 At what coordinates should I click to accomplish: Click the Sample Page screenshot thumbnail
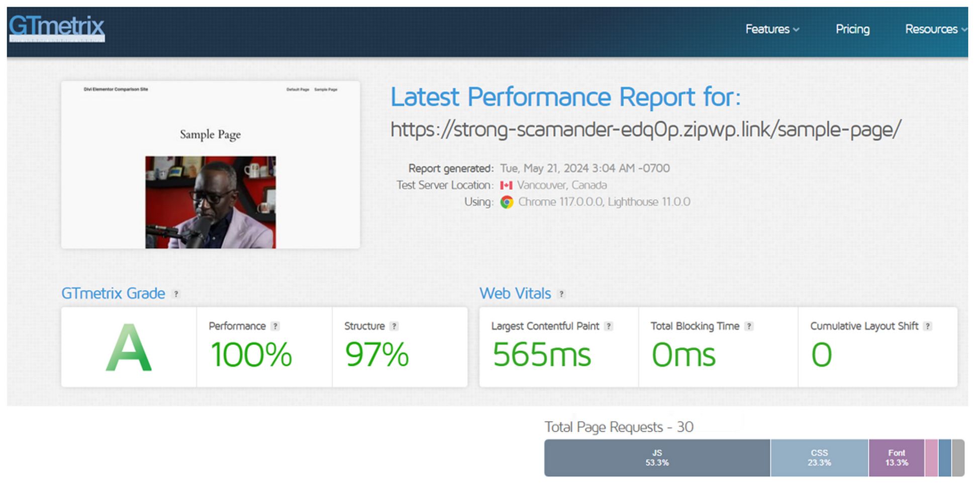[210, 164]
